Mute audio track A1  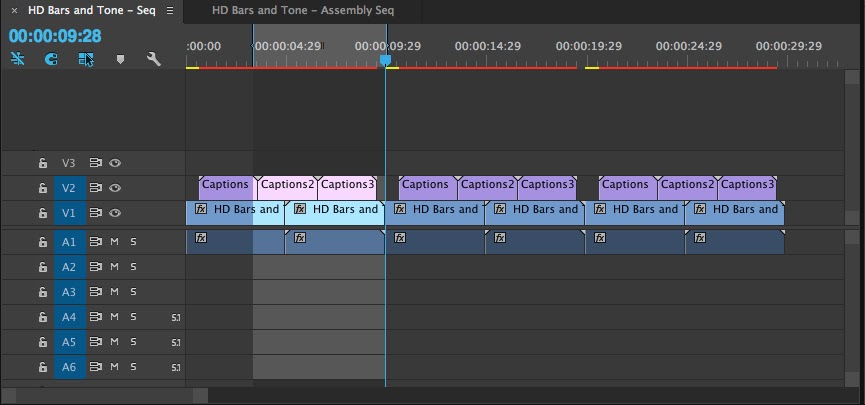(x=115, y=242)
